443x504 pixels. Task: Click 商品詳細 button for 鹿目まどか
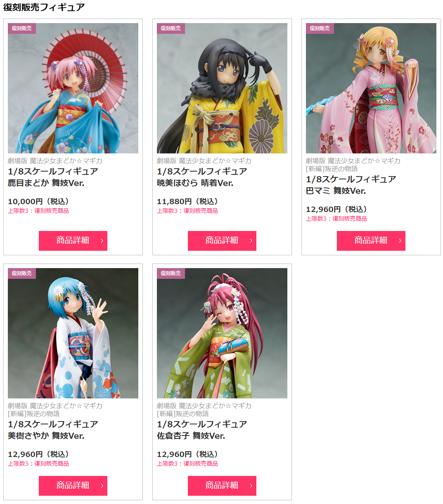[73, 241]
